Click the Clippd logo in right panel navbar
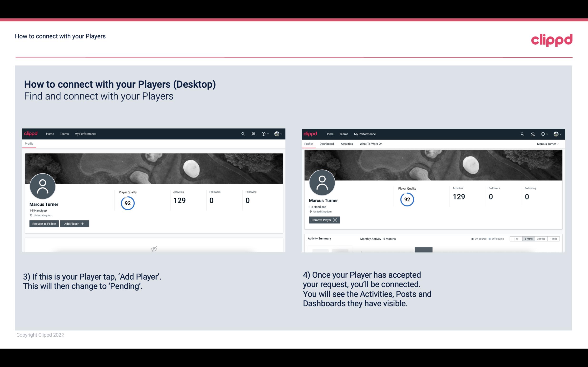This screenshot has height=367, width=588. [310, 133]
